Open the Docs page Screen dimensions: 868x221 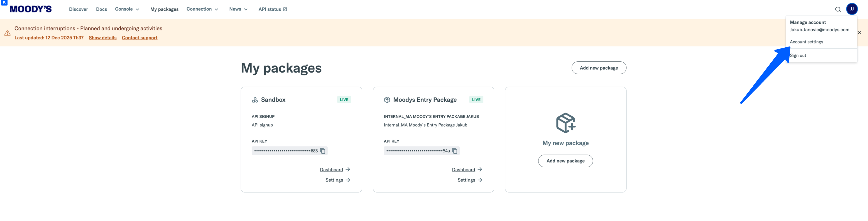click(x=101, y=9)
